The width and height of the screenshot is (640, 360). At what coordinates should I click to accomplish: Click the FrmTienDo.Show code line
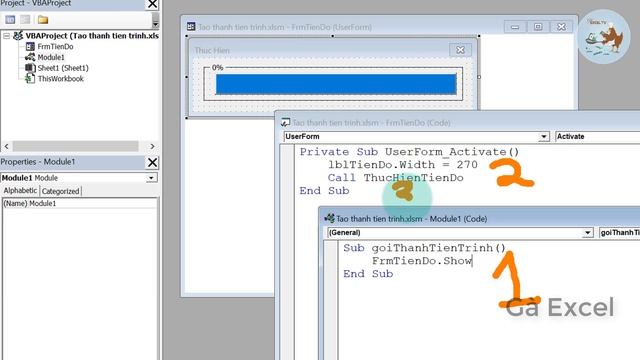[x=422, y=261]
